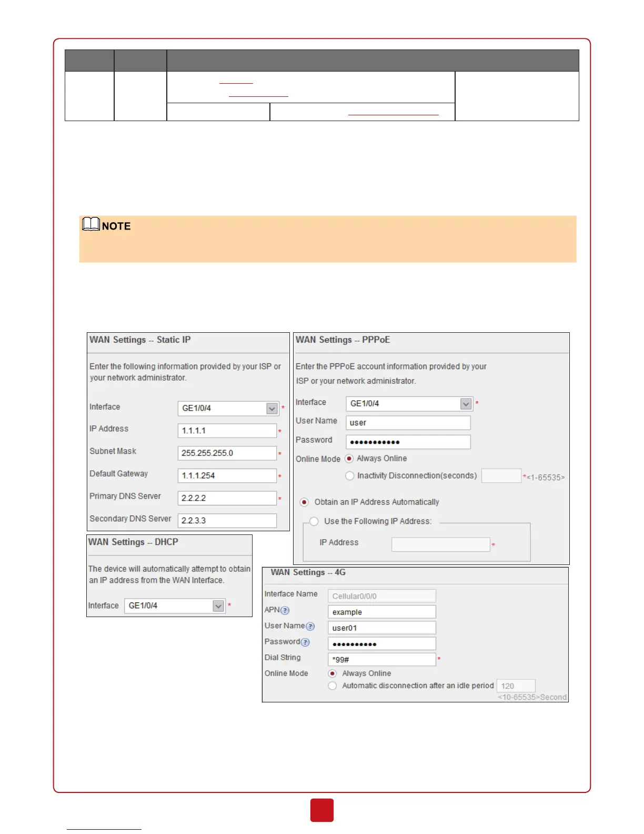
Task: Click the NOTE book icon
Action: click(x=91, y=224)
